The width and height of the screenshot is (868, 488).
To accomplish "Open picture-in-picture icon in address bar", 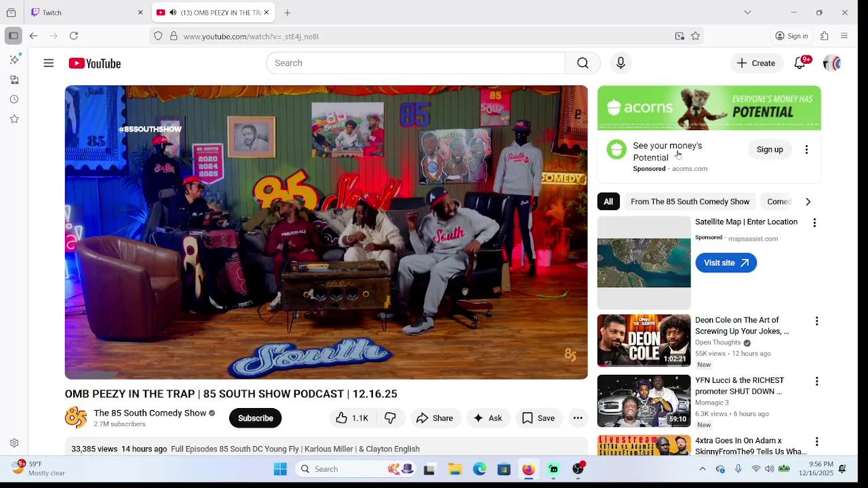I will 679,36.
